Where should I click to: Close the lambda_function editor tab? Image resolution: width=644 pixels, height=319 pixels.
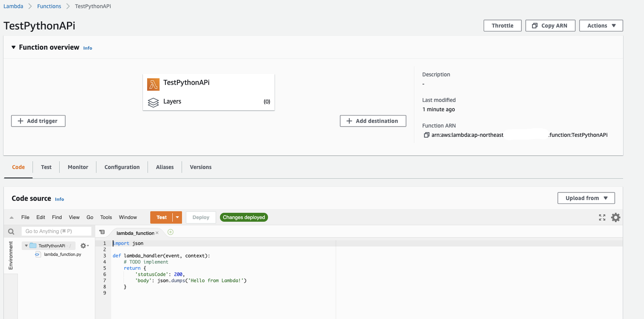(157, 233)
